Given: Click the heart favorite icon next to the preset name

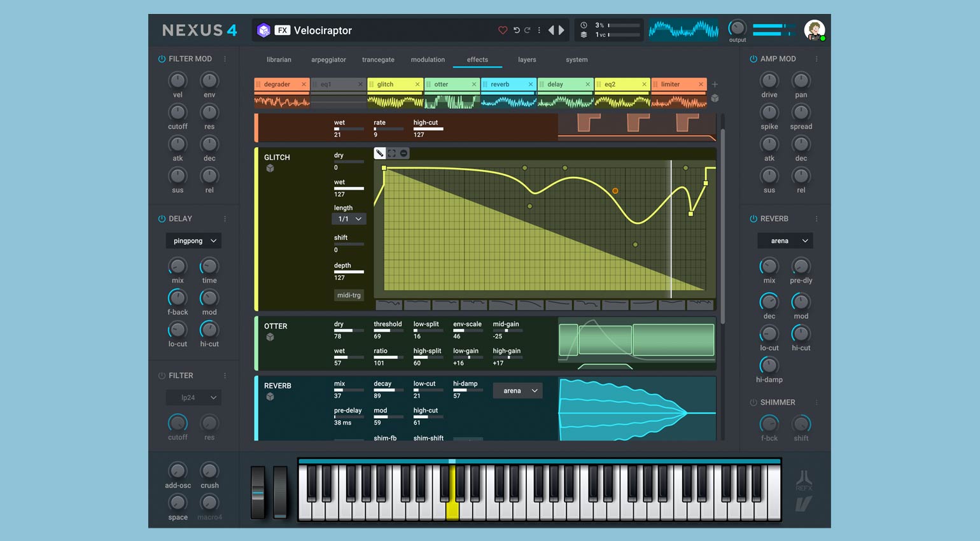Looking at the screenshot, I should coord(503,30).
